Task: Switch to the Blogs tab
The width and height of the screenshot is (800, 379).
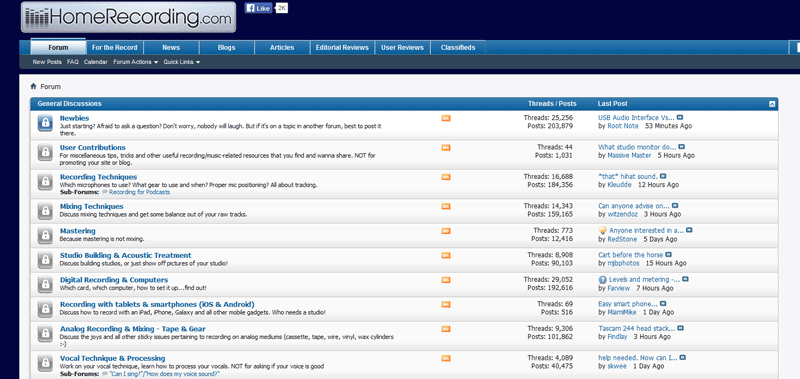Action: [227, 47]
